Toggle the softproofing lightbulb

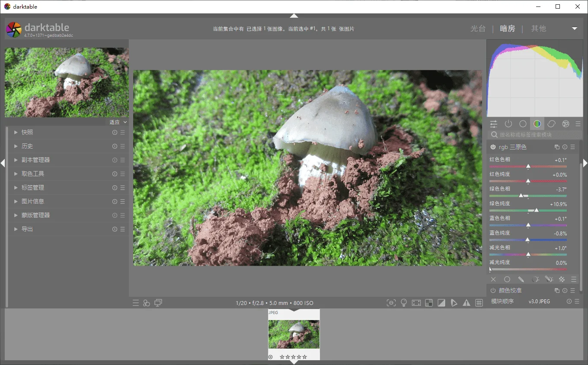(x=403, y=302)
